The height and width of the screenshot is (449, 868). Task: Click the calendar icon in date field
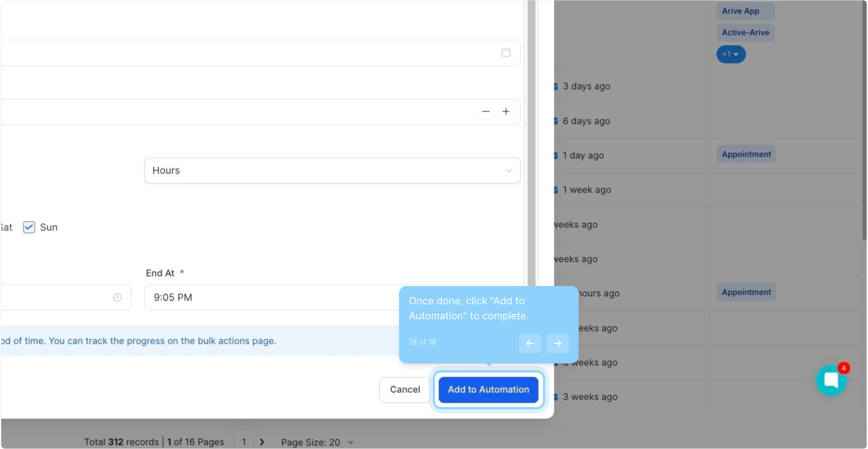[x=506, y=52]
